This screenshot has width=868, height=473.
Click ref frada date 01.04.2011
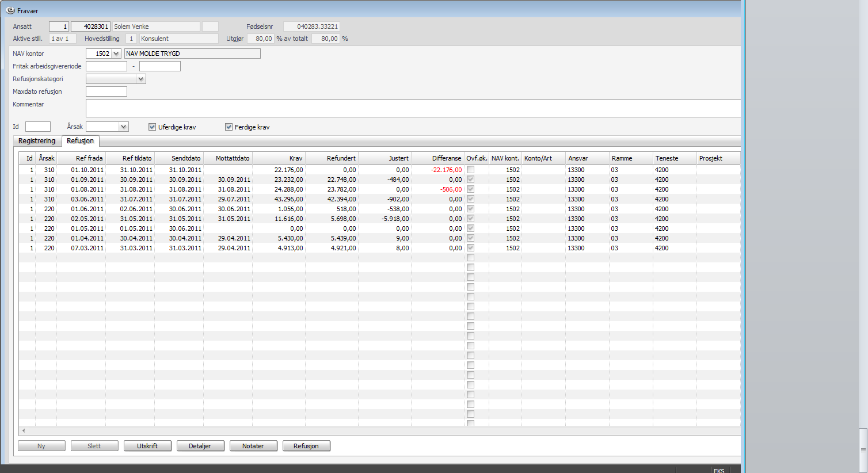click(87, 238)
